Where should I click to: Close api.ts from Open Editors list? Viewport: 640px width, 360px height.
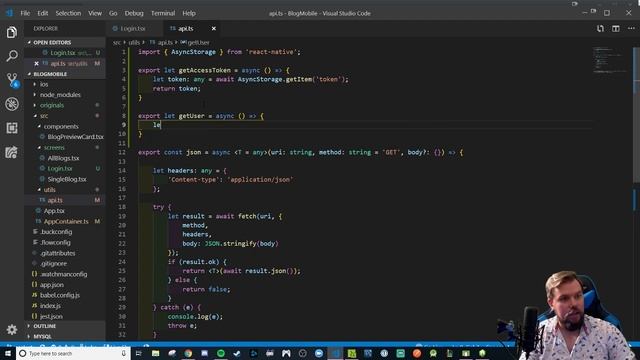coord(36,63)
